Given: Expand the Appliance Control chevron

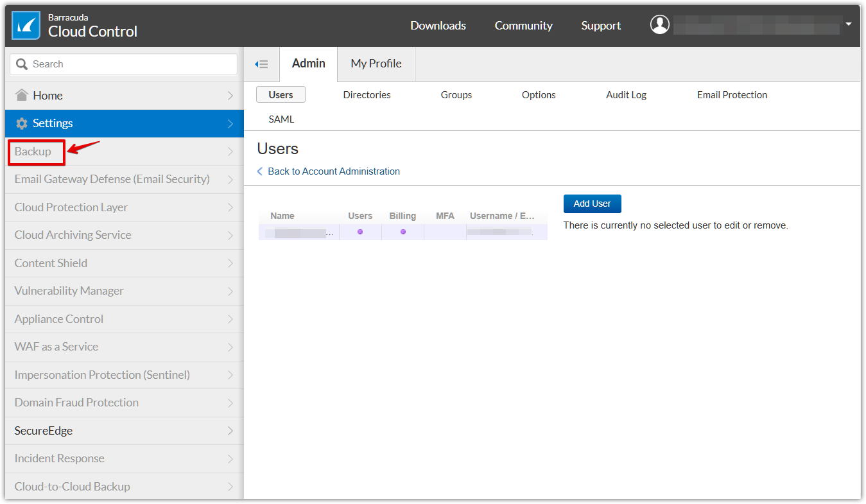Looking at the screenshot, I should pos(230,319).
